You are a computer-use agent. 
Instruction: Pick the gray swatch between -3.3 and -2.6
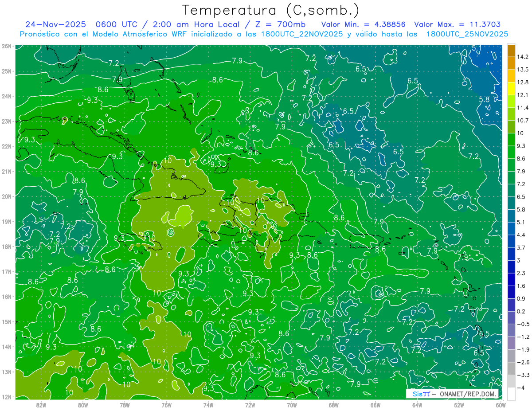tap(511, 368)
